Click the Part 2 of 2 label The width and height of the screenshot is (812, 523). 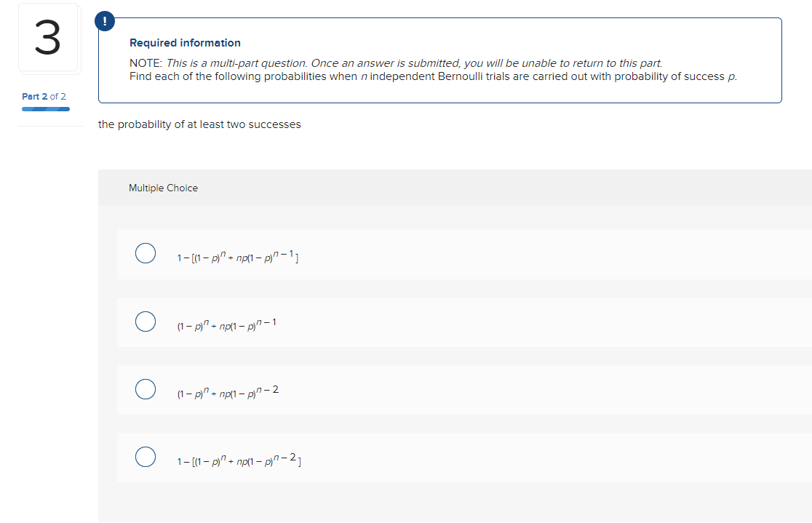coord(44,96)
